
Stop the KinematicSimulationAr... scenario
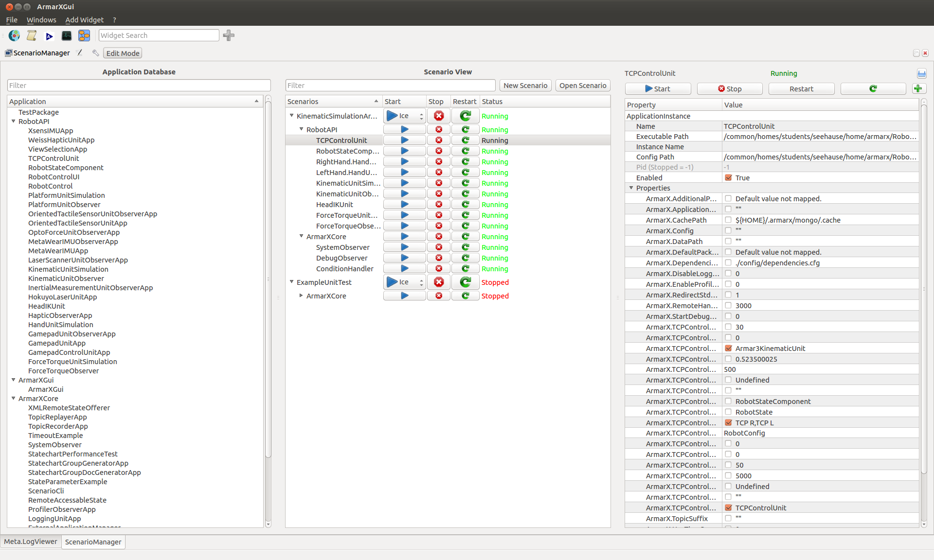point(439,116)
